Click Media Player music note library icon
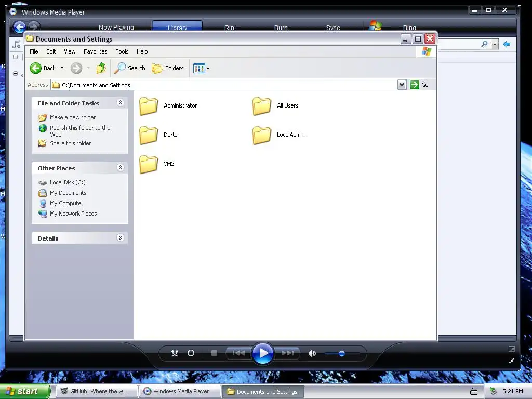 coord(16,44)
